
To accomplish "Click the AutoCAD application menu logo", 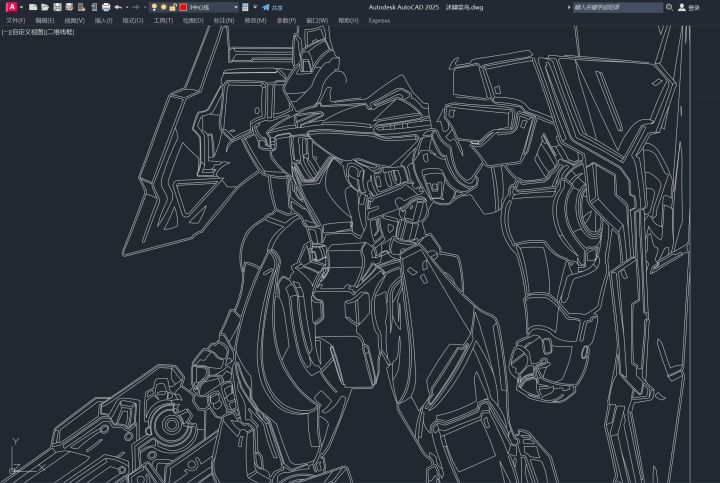I will click(x=10, y=7).
